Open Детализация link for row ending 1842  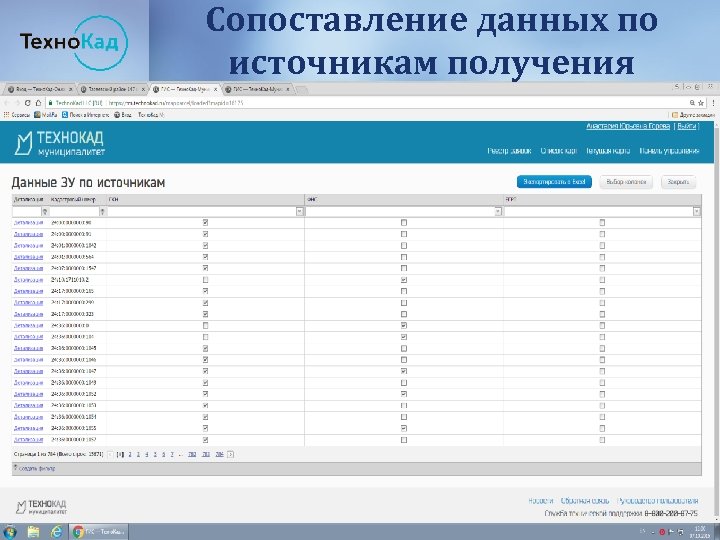coord(28,246)
